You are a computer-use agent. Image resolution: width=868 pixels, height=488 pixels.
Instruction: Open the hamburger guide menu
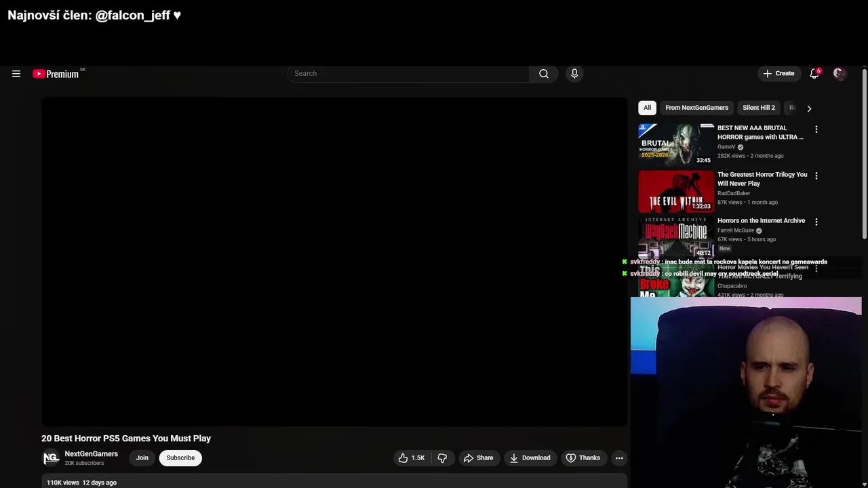[x=16, y=74]
